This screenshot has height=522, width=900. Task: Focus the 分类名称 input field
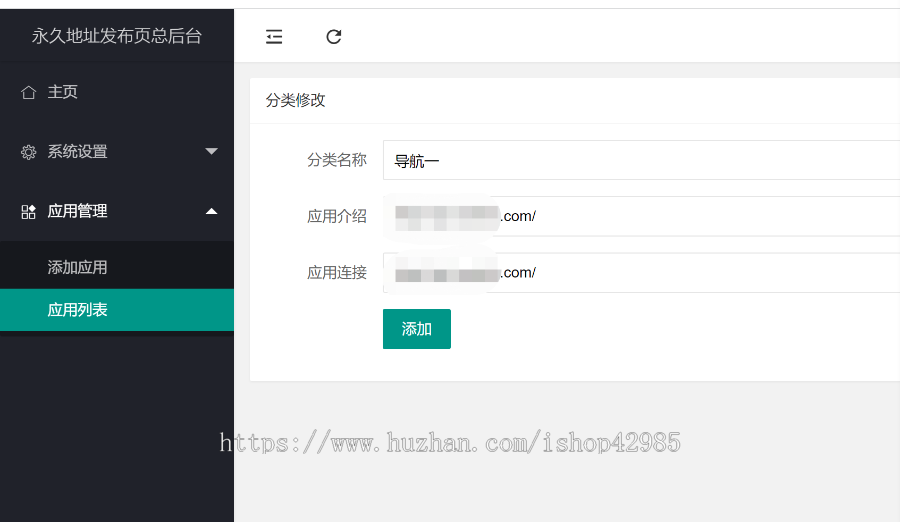click(641, 160)
